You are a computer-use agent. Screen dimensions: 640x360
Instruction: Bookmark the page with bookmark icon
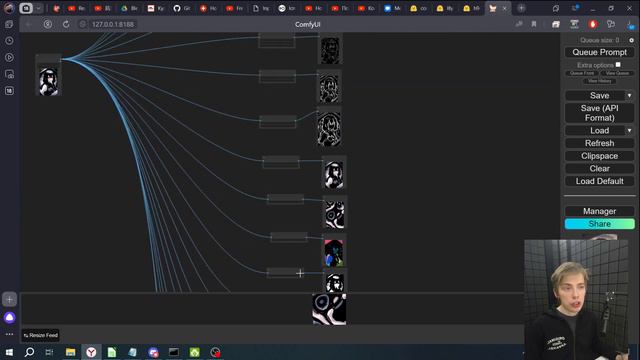(x=533, y=24)
